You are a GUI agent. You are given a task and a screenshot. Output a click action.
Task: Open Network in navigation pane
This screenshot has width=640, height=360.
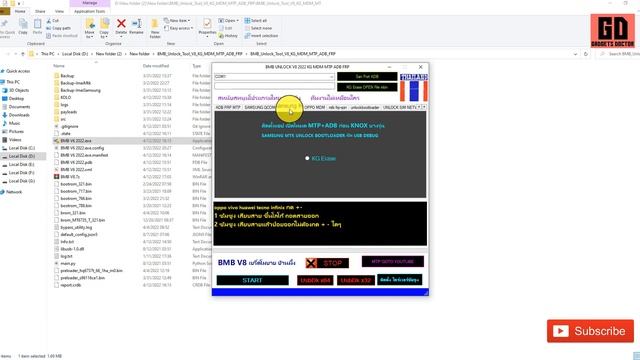[11, 192]
